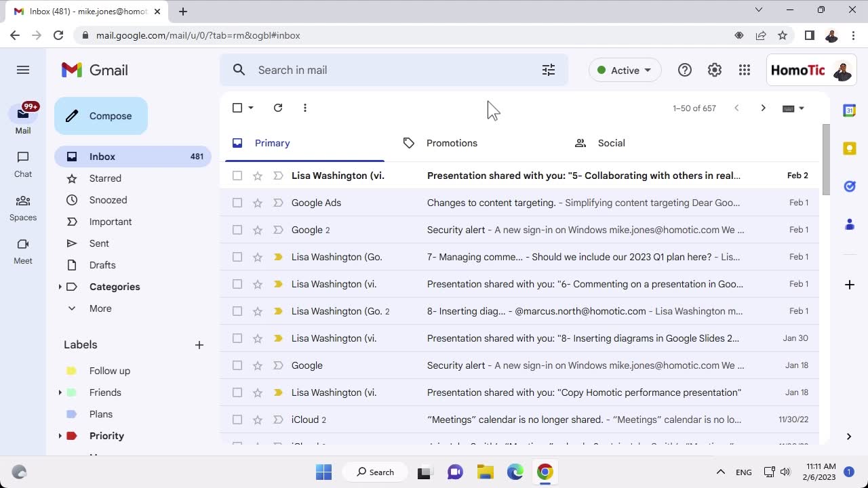Select the iCloud email checkbox

pos(237,420)
